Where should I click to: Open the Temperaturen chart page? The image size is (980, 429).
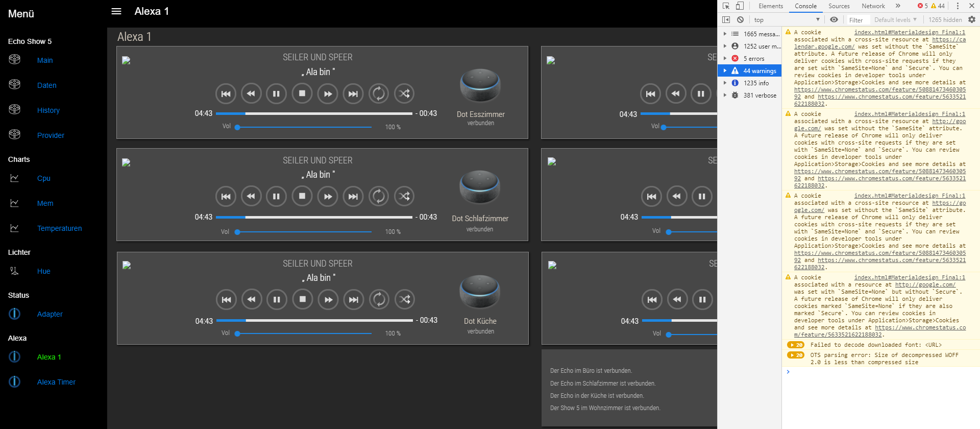click(x=59, y=228)
